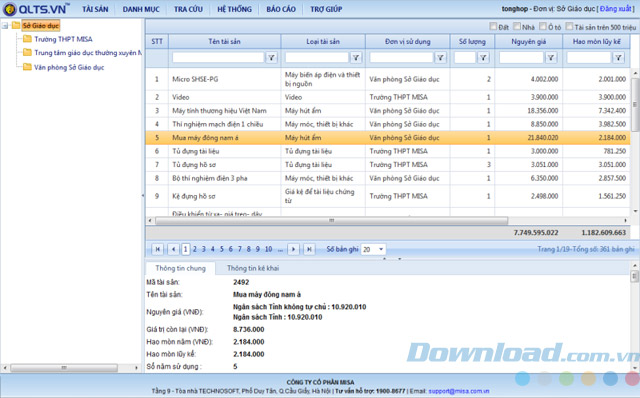This screenshot has height=398, width=640.
Task: Toggle the Đất checkbox
Action: coord(493,27)
